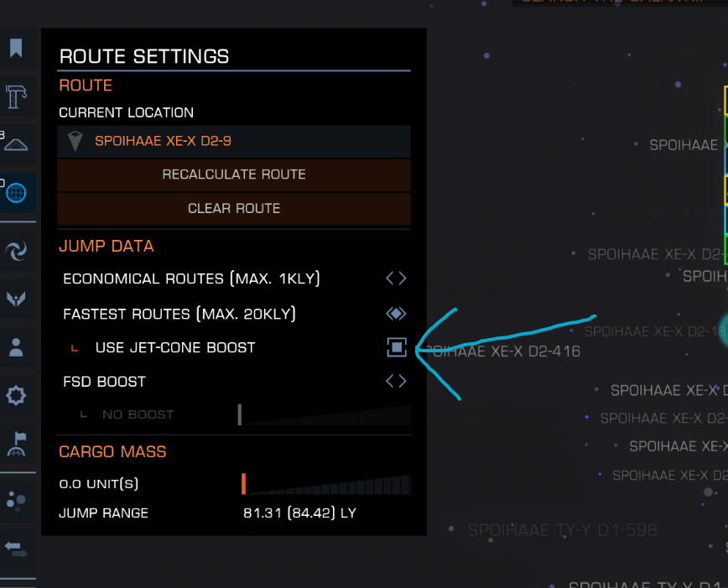
Task: Open the person commander sidebar icon
Action: (16, 347)
